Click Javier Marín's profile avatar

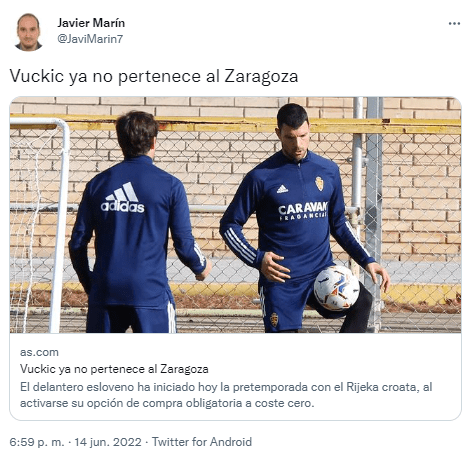(28, 32)
